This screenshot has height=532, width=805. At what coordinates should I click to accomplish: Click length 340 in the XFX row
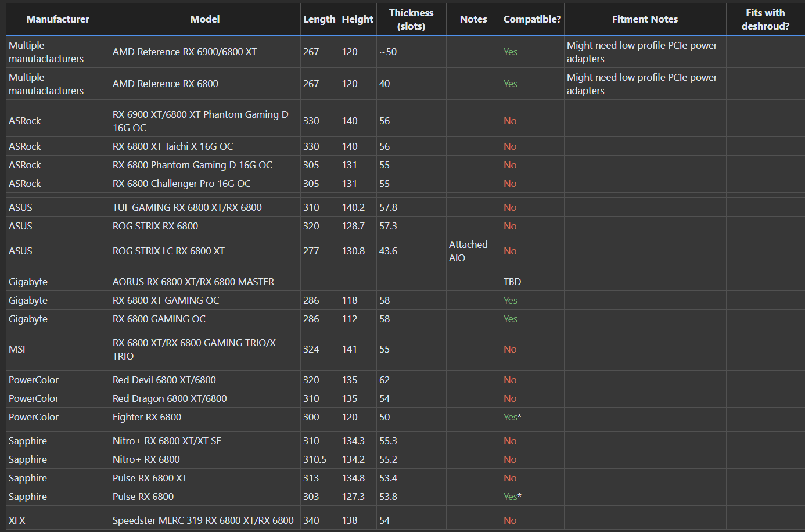pyautogui.click(x=319, y=520)
